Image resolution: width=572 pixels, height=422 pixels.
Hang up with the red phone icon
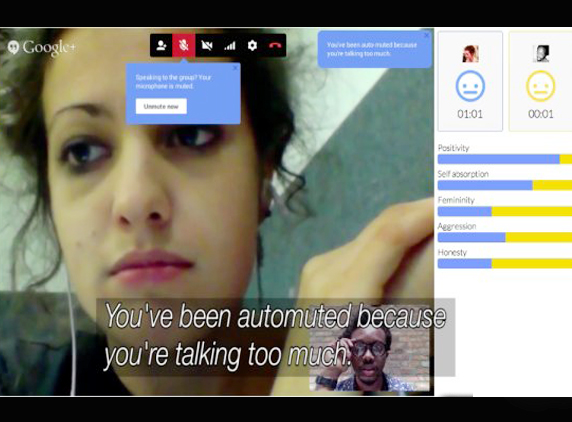(275, 46)
